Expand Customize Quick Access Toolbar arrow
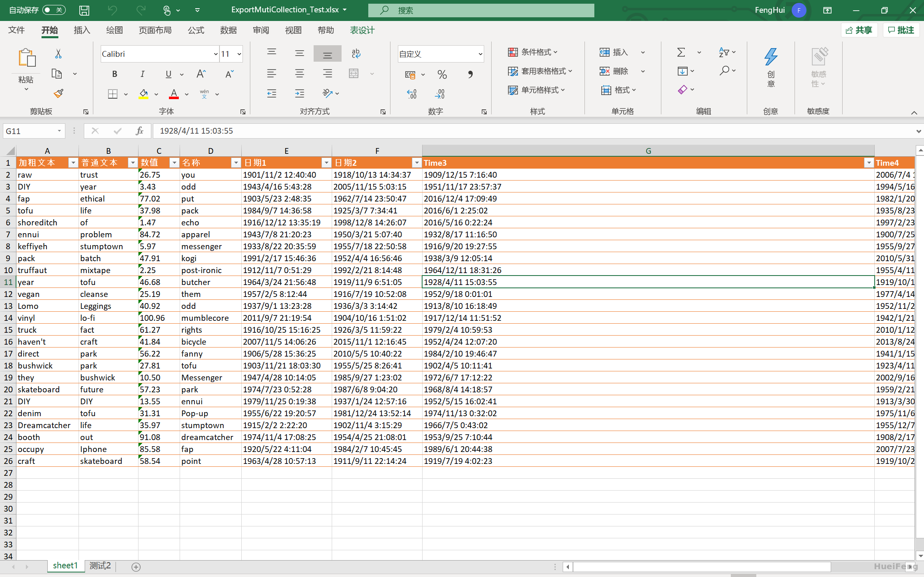924x577 pixels. pos(197,10)
